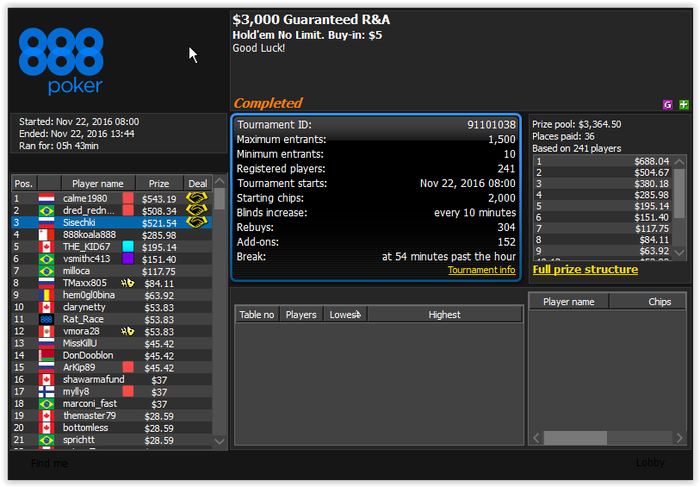Click the chips panel right scroll arrow
The height and width of the screenshot is (487, 700).
(x=679, y=438)
